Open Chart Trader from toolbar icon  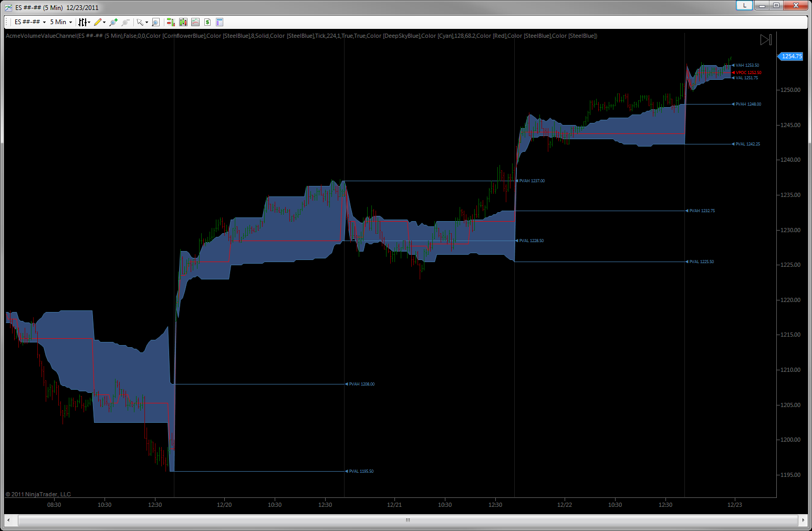171,22
